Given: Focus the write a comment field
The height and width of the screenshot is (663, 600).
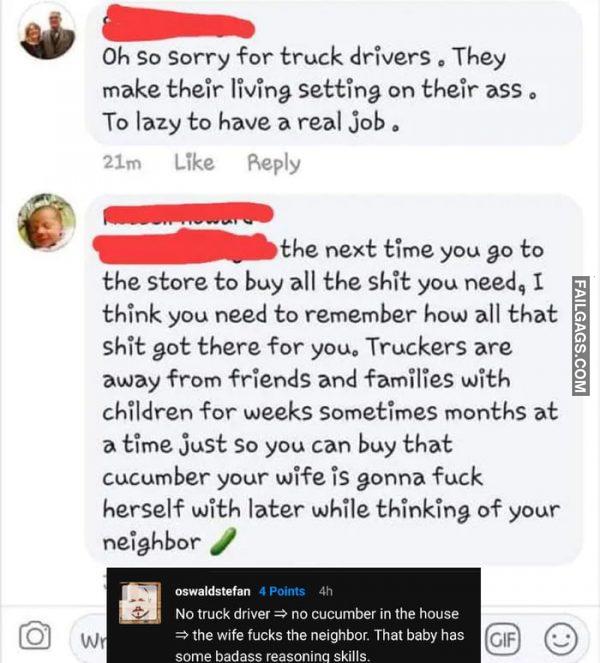Looking at the screenshot, I should (91, 639).
